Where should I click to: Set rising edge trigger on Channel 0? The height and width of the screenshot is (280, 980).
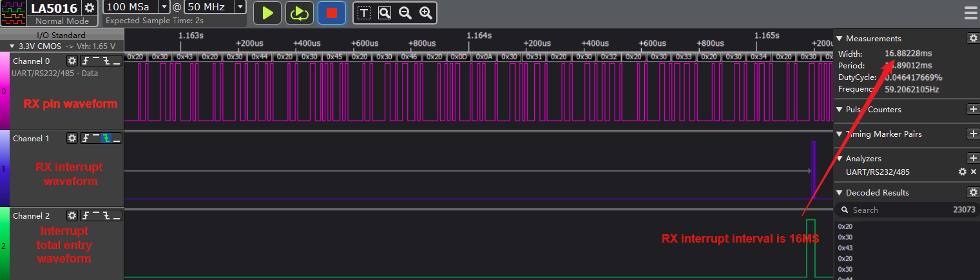tap(85, 61)
